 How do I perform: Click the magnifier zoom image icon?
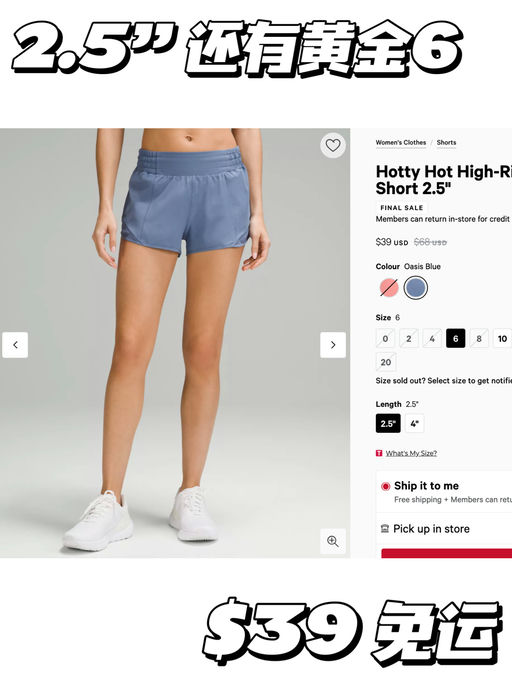[333, 541]
